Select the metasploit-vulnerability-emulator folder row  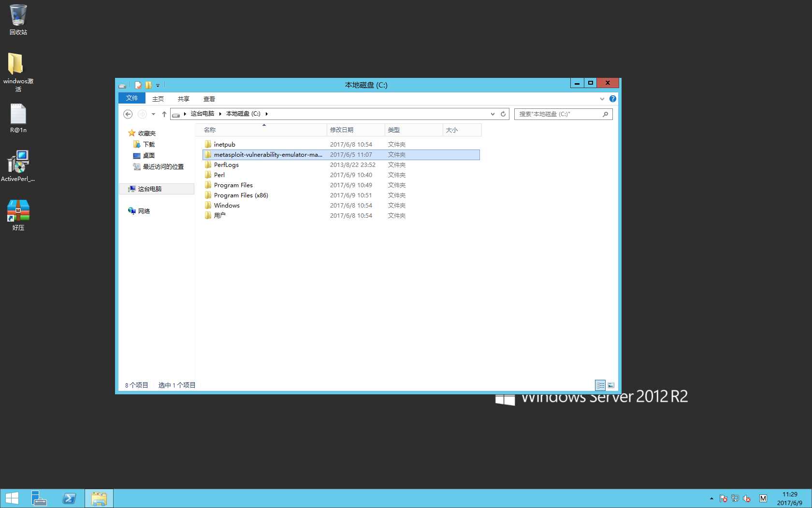click(x=341, y=155)
